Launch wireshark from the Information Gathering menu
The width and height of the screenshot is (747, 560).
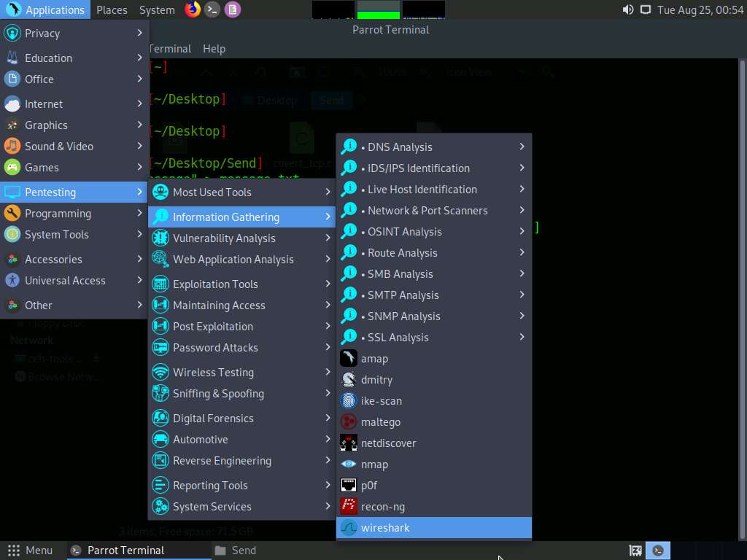(x=433, y=528)
